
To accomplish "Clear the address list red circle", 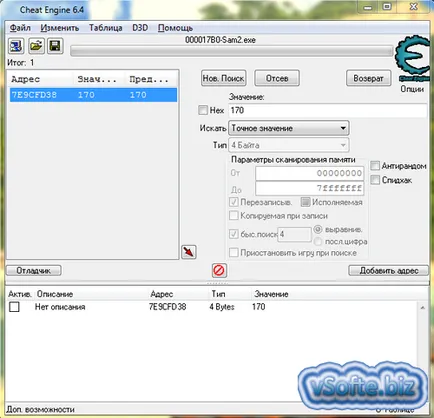I will point(219,270).
